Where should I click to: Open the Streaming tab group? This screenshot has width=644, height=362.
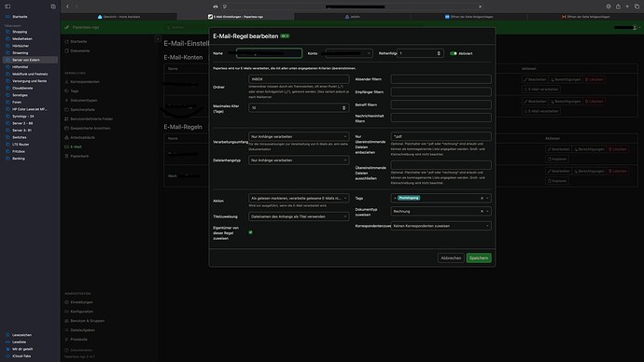point(21,53)
